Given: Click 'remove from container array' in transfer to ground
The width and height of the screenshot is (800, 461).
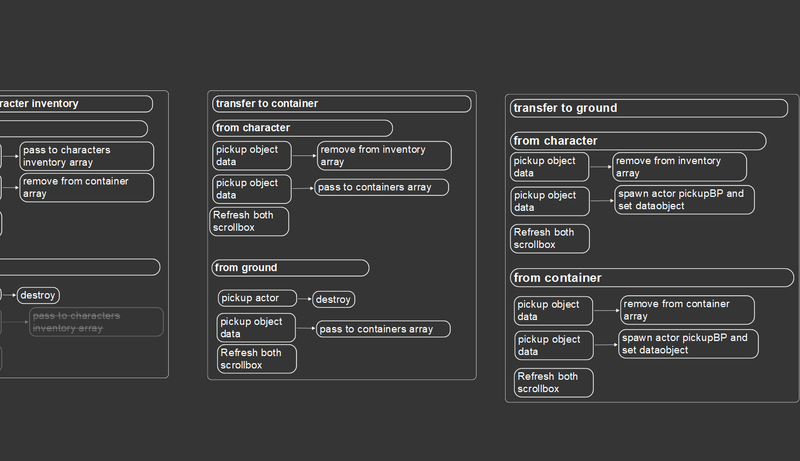Looking at the screenshot, I should 687,310.
